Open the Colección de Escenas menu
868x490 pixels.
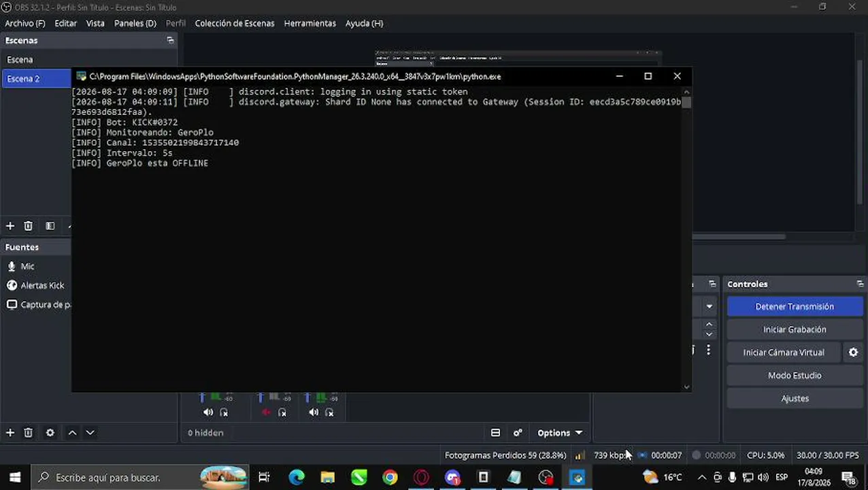tap(235, 23)
